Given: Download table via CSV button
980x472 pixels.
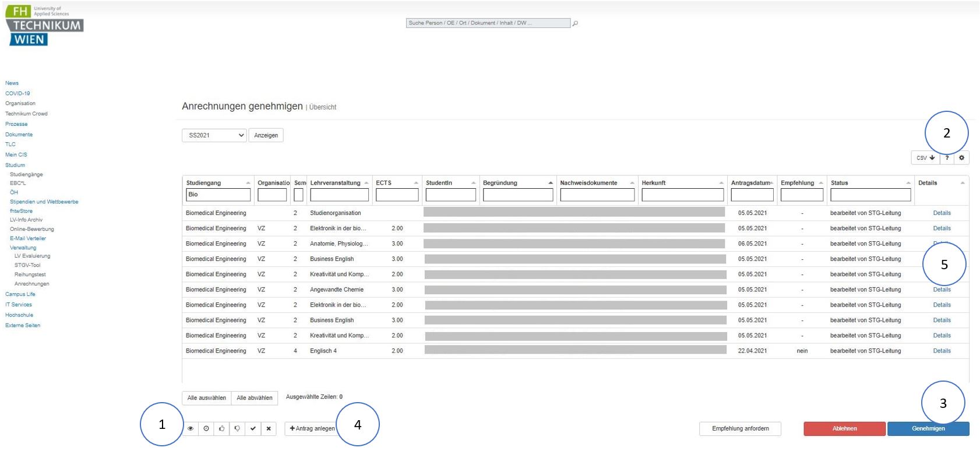Looking at the screenshot, I should [925, 157].
